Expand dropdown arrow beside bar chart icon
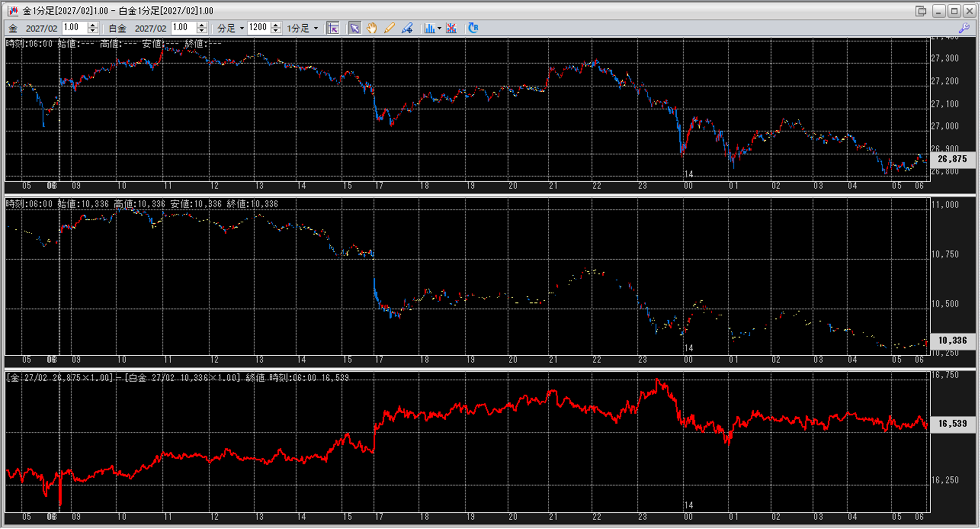The image size is (980, 529). click(x=440, y=28)
